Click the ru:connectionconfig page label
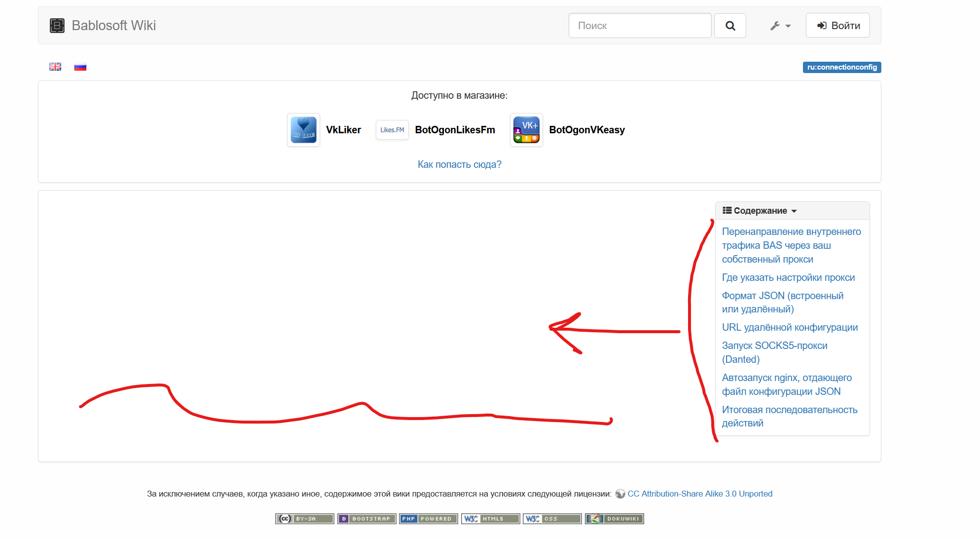 (841, 67)
